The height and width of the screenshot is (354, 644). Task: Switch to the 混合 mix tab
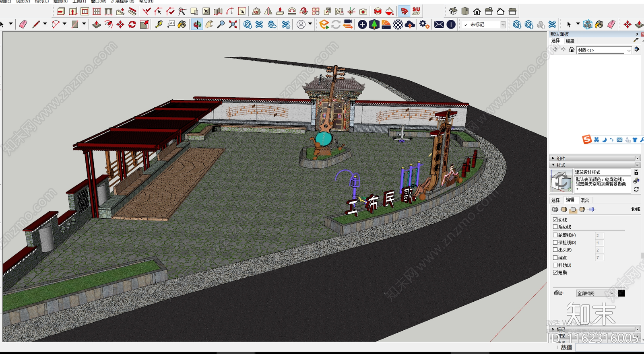coord(585,200)
